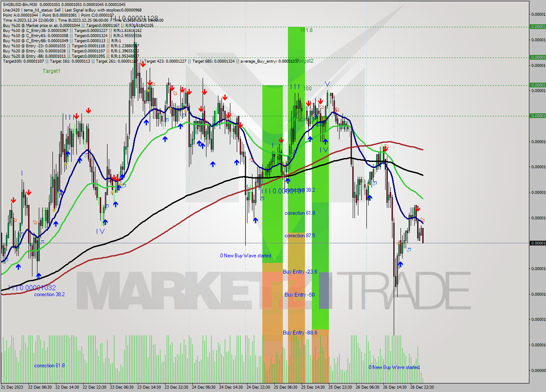546x392 pixels.
Task: Click correction 38.2 label below I I I 0.00001032
Action: point(49,294)
